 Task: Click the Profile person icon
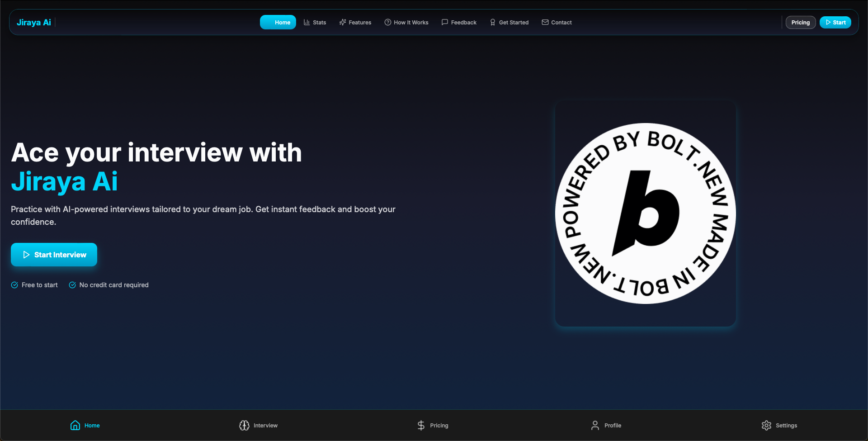[x=595, y=425]
